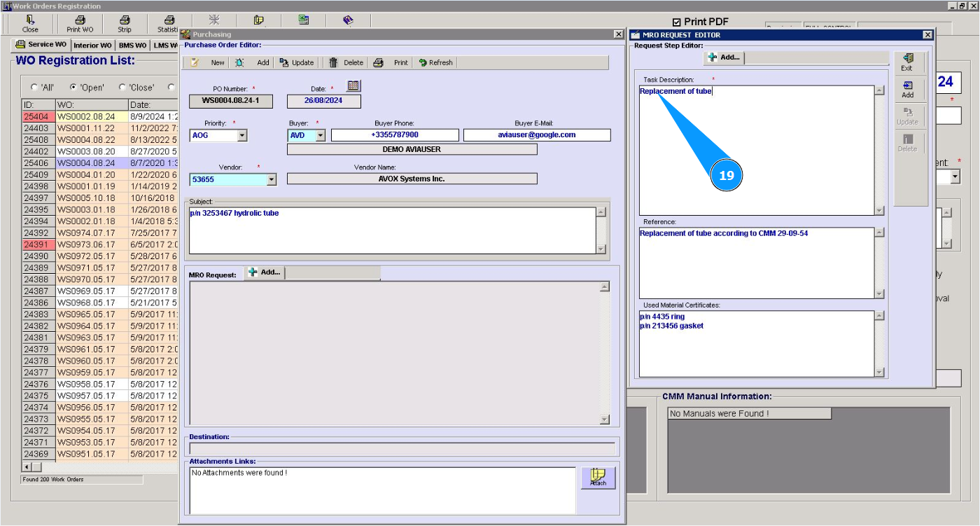Click New in the Purchase Order toolbar
Image resolution: width=980 pixels, height=526 pixels.
pyautogui.click(x=210, y=62)
